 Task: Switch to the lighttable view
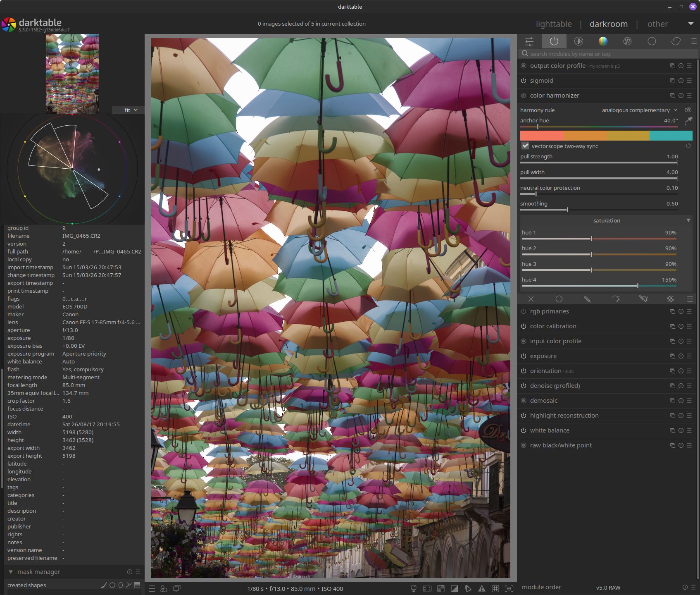(x=554, y=24)
